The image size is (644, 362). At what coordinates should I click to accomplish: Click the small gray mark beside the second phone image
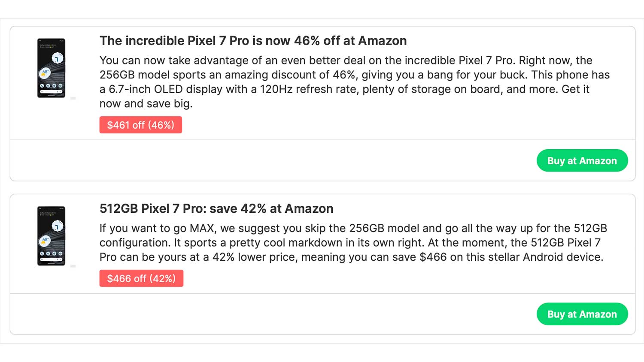73,266
